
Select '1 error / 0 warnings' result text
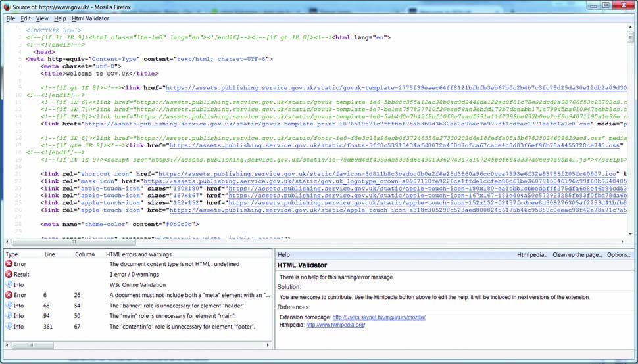pos(134,274)
